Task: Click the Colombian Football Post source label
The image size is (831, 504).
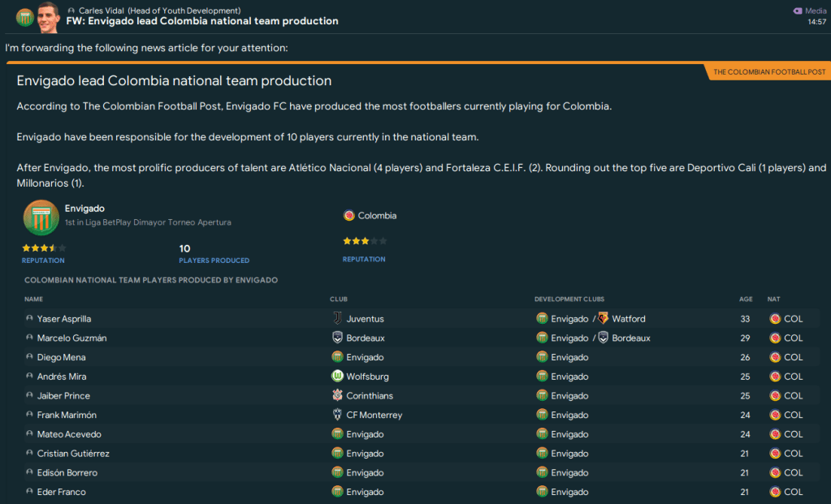Action: 768,72
